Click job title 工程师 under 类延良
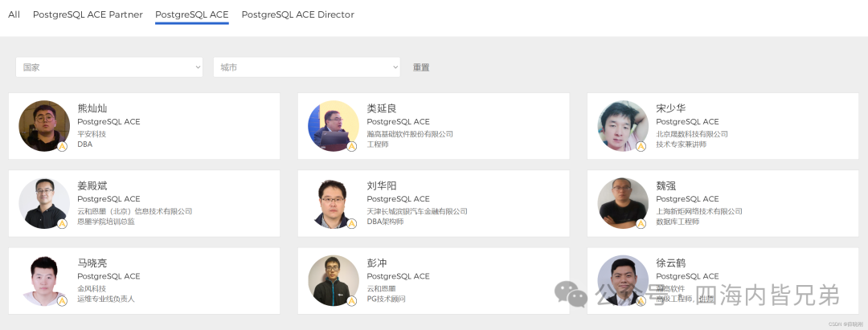 pos(378,145)
